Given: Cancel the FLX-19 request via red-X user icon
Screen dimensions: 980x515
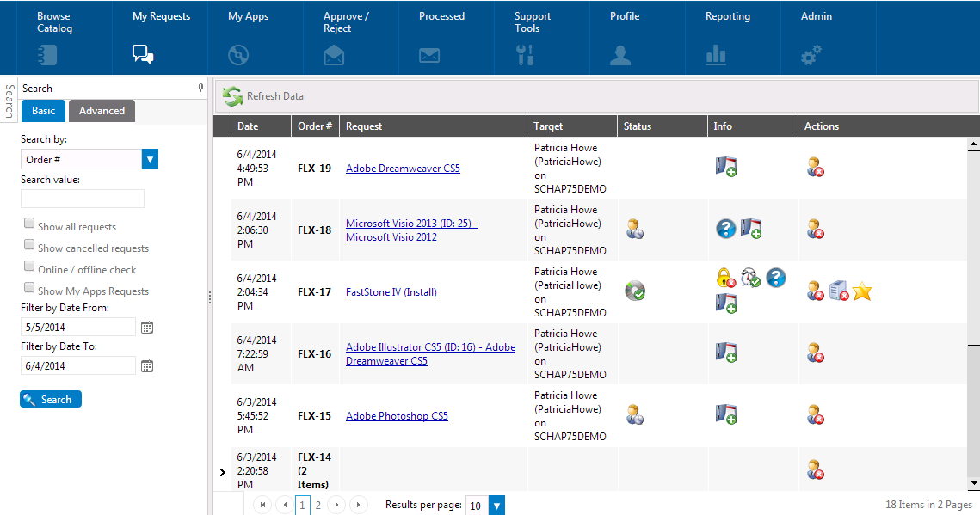Looking at the screenshot, I should coord(815,167).
